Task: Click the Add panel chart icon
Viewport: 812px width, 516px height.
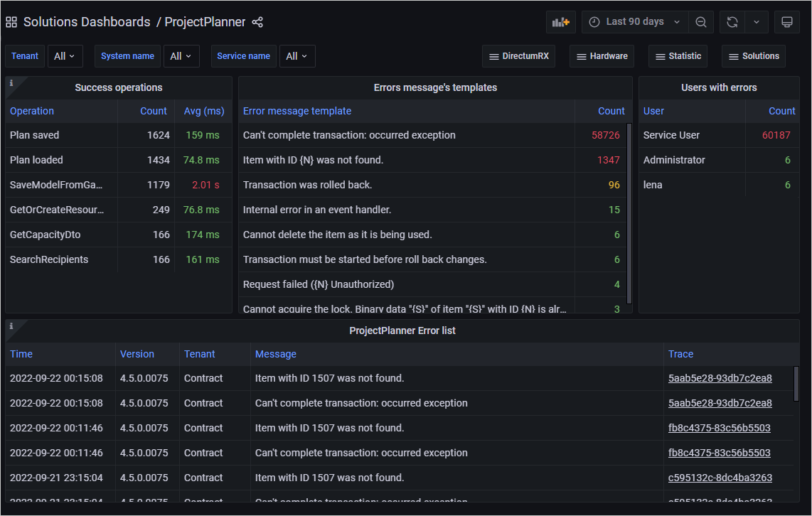Action: click(561, 22)
